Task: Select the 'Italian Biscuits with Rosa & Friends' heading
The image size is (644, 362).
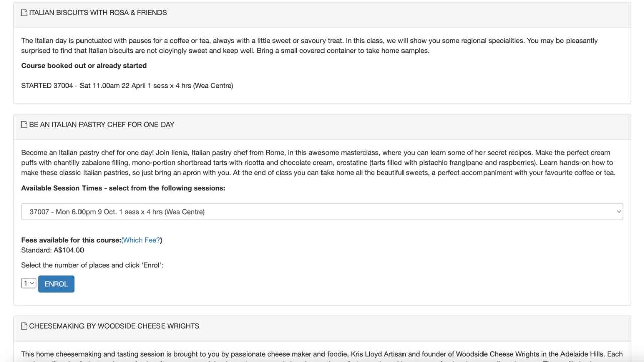Action: pos(98,12)
